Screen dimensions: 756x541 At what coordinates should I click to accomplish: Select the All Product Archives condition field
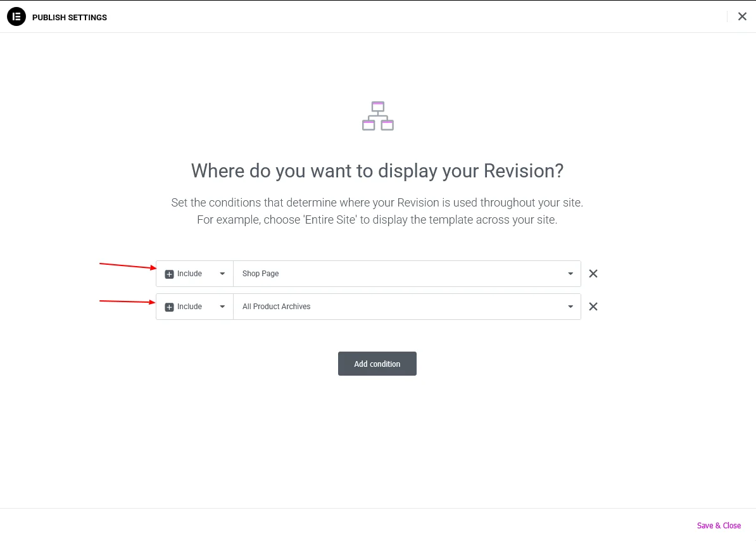pyautogui.click(x=399, y=307)
